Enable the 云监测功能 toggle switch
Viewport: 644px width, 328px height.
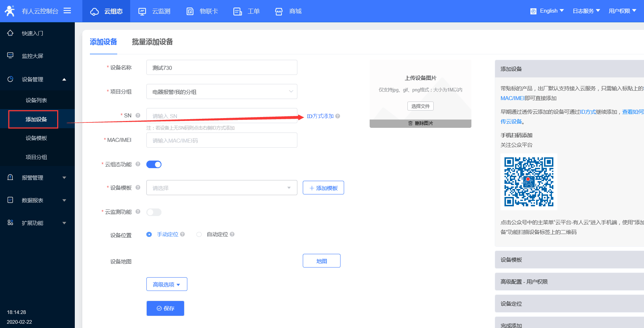tap(154, 212)
